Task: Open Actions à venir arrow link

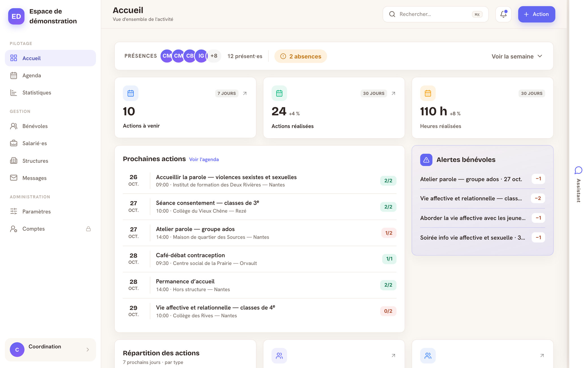Action: (245, 93)
